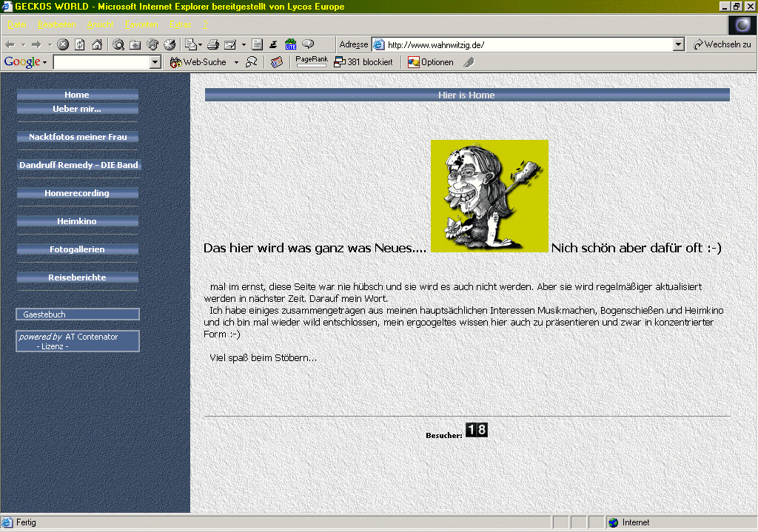
Task: Click the caricature guitarist image
Action: pos(489,195)
